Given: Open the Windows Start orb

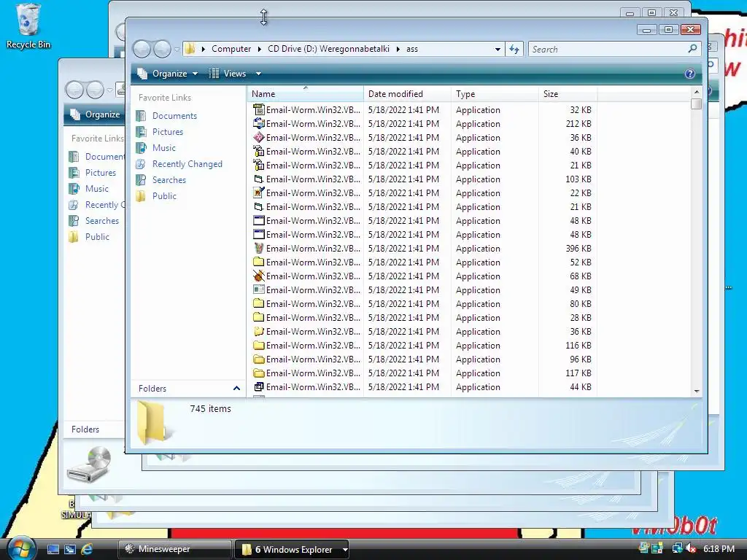Looking at the screenshot, I should [x=20, y=548].
